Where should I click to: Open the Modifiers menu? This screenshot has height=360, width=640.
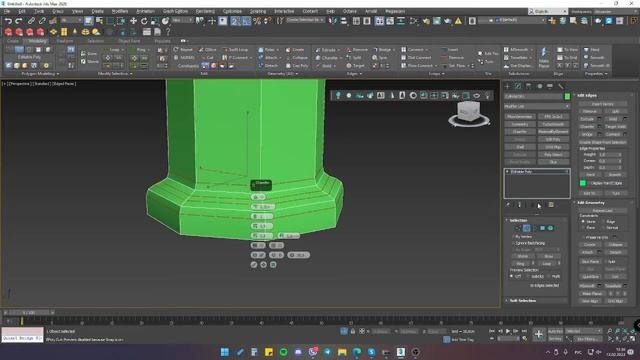point(120,11)
